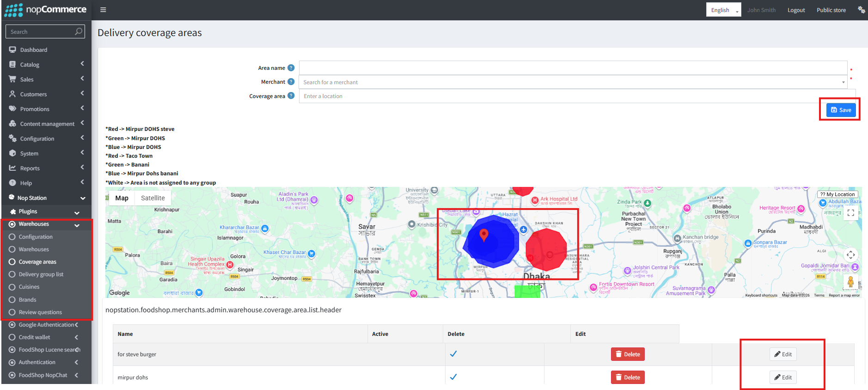Open the English language dropdown

tap(723, 10)
